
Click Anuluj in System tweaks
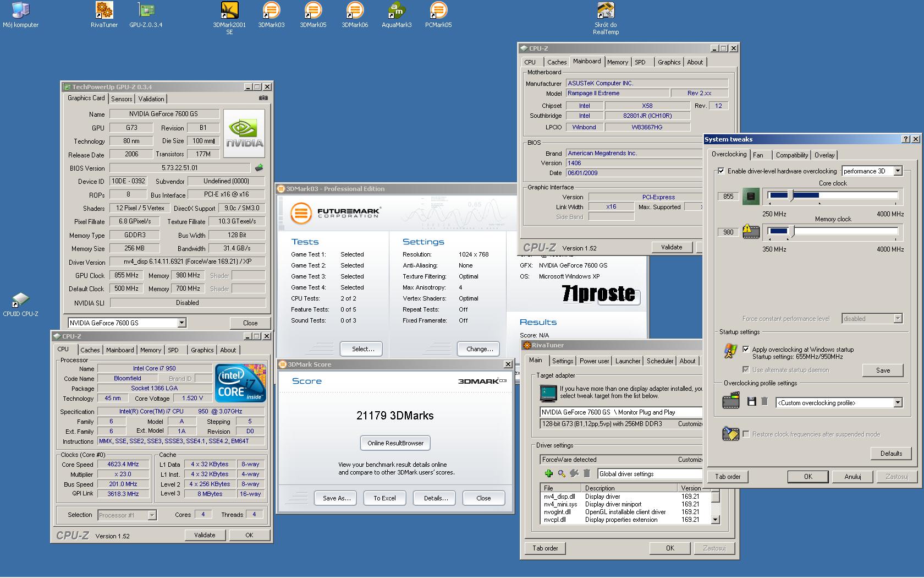[853, 477]
